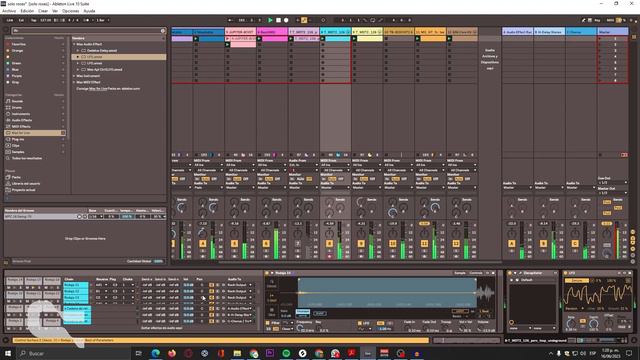
Task: Launch the first clip on the JUPITER-BOOST track
Action: [227, 39]
